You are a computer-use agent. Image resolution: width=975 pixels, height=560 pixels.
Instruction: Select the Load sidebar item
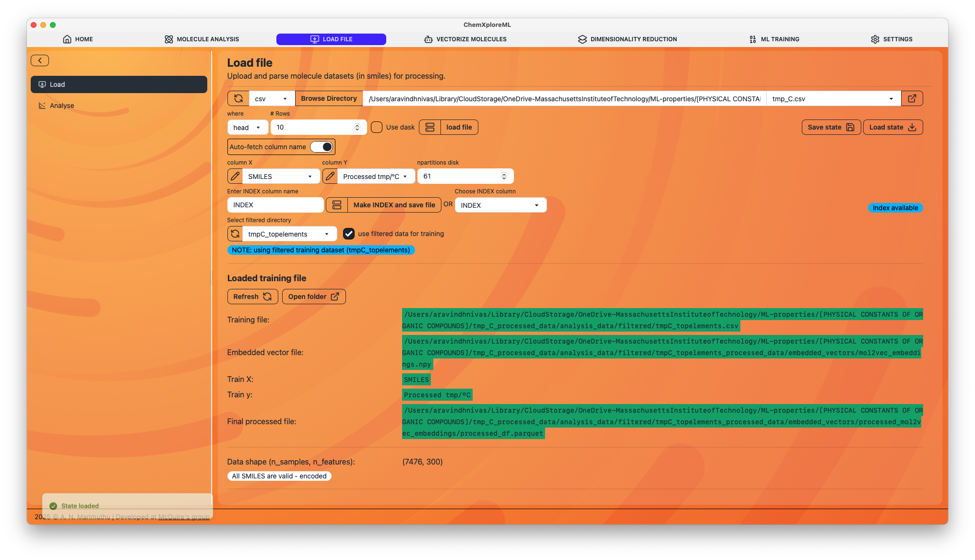119,84
